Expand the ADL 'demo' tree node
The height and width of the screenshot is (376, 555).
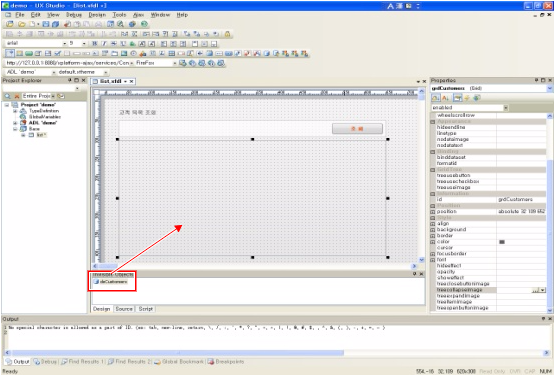tap(15, 123)
